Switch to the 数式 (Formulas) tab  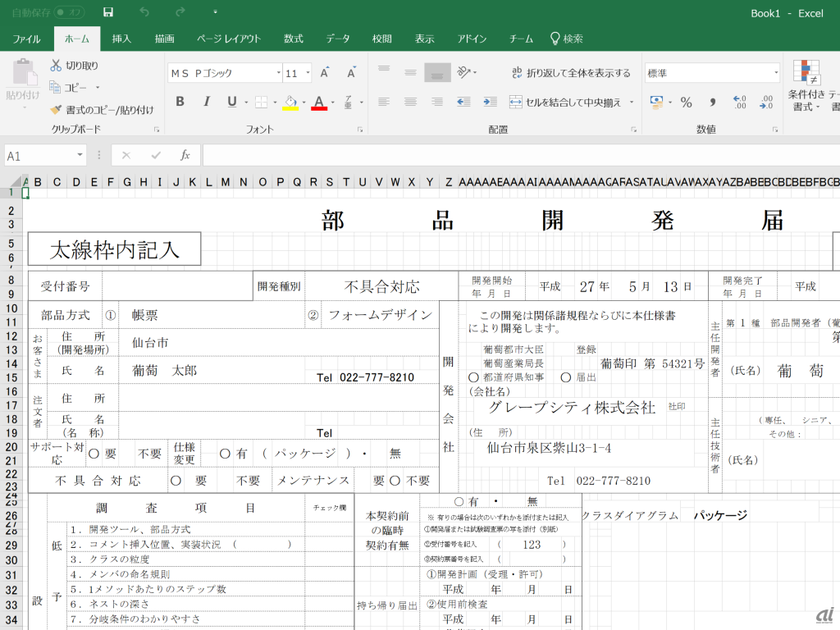294,39
